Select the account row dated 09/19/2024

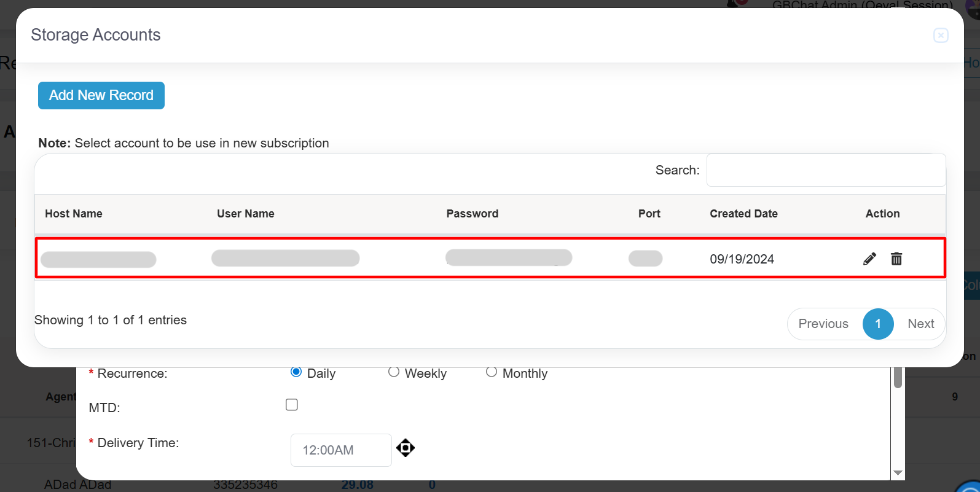[742, 259]
